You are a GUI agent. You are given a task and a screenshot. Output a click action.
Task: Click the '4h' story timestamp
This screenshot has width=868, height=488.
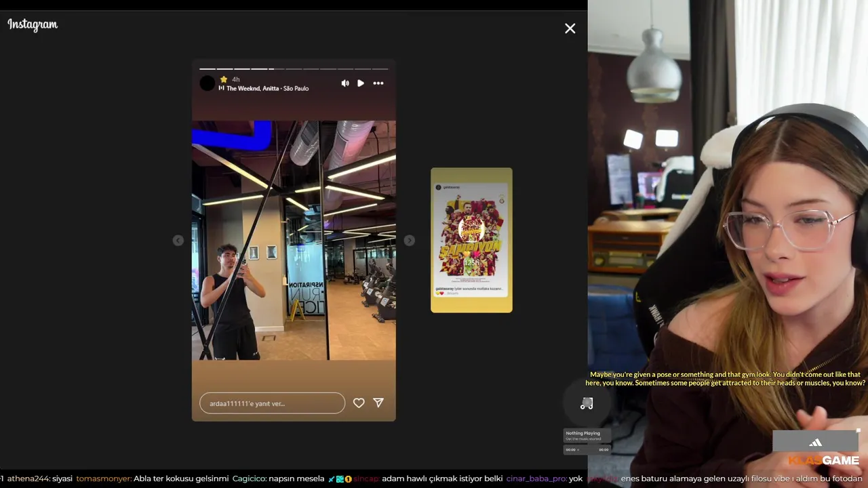tap(235, 79)
